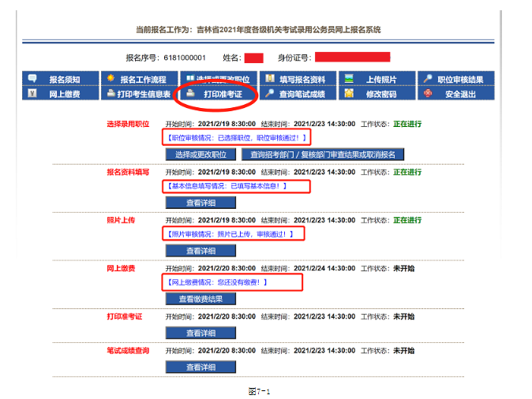Click 查看详细 under 笔试成绩查询 section

[x=200, y=367]
